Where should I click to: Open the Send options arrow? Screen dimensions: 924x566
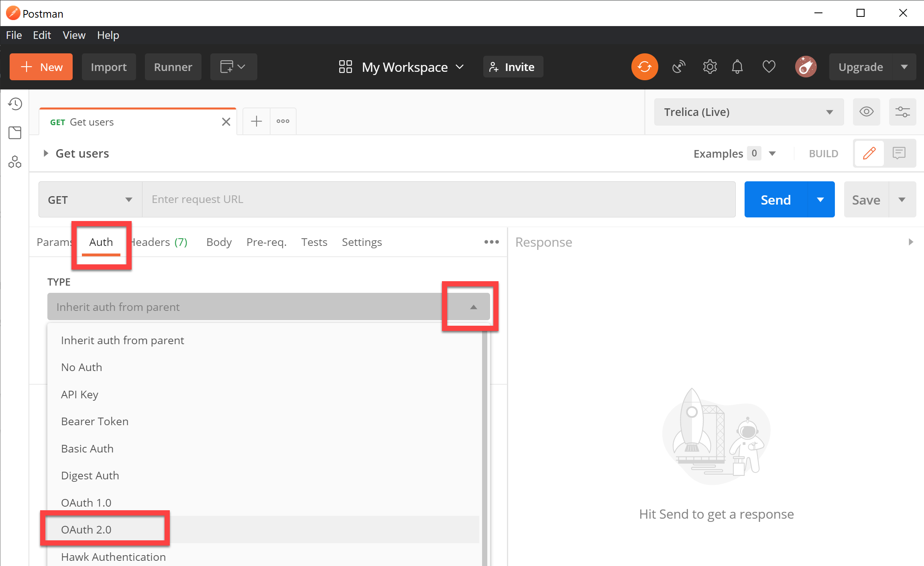tap(820, 199)
